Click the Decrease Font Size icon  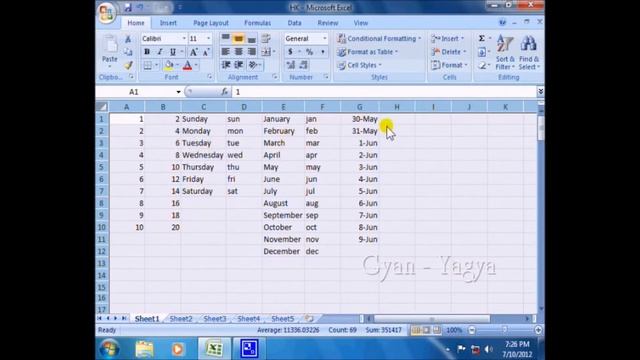[206, 52]
